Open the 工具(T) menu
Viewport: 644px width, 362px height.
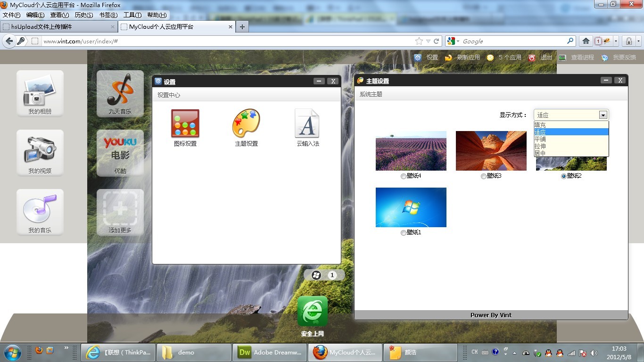point(132,15)
